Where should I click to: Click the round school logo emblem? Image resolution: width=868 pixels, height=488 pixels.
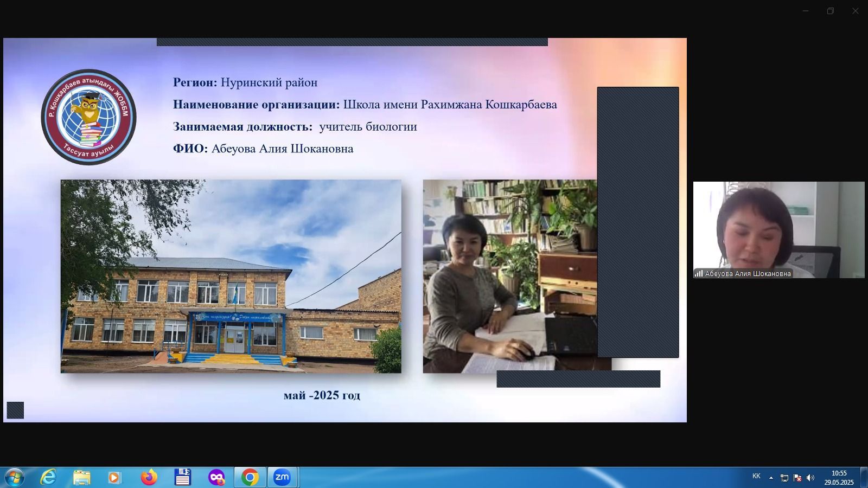tap(88, 117)
